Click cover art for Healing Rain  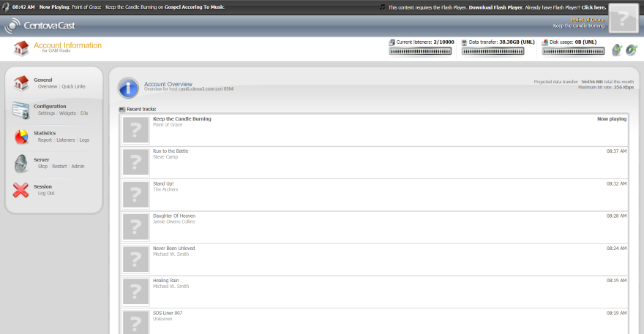[135, 292]
